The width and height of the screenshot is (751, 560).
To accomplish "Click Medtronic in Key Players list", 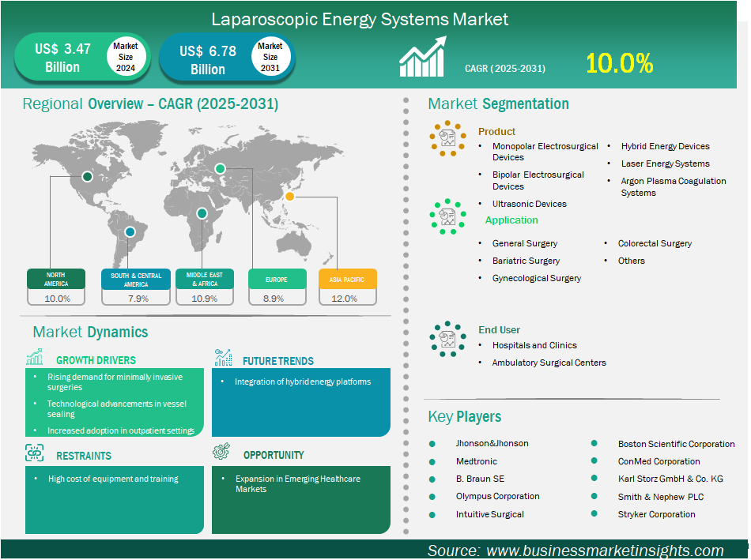I will (478, 461).
